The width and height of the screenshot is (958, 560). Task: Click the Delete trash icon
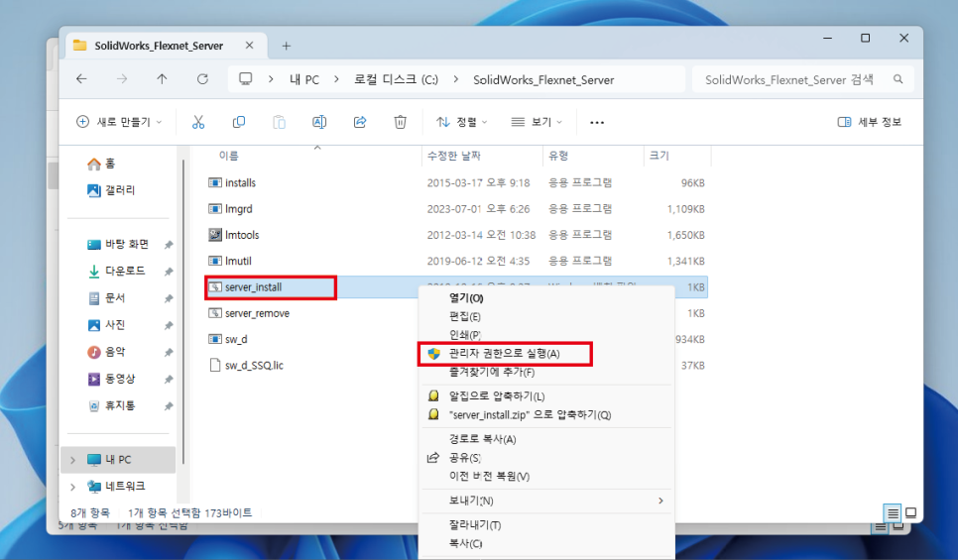(401, 122)
